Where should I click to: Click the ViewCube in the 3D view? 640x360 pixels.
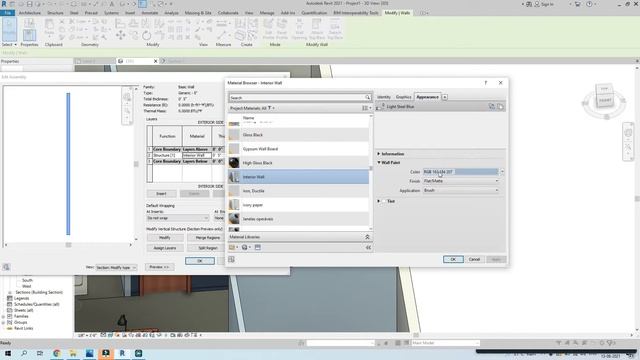click(604, 96)
